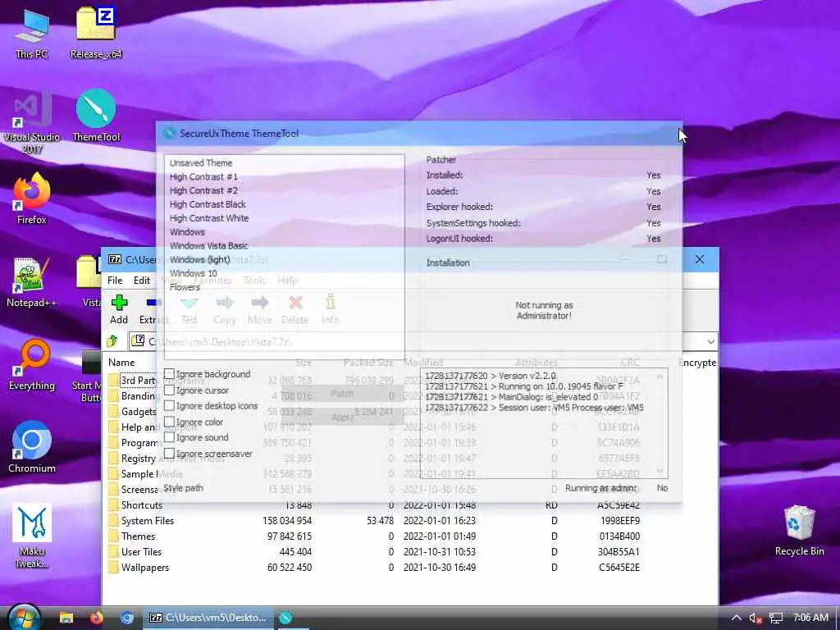Click the muted volume tray icon
The width and height of the screenshot is (840, 630).
tap(756, 619)
